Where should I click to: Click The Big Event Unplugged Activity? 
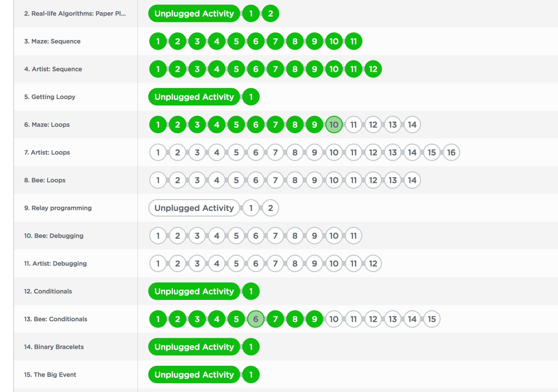coord(194,375)
